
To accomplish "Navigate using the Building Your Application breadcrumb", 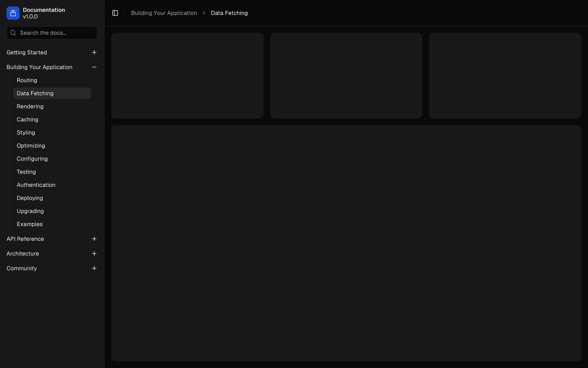I will click(x=164, y=13).
